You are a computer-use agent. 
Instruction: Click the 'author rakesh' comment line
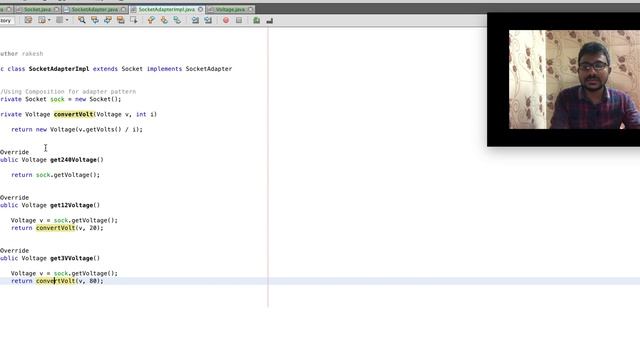(21, 54)
